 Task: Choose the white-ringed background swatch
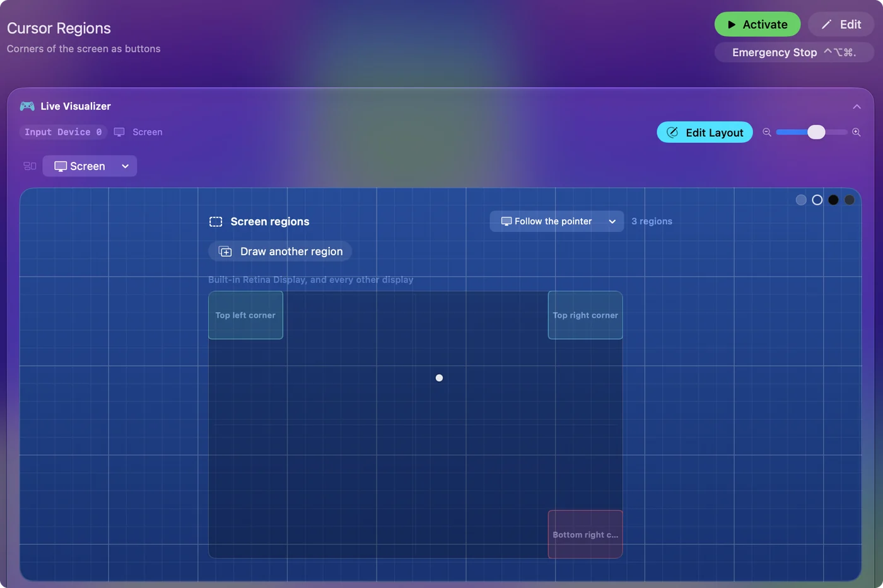[x=817, y=200]
